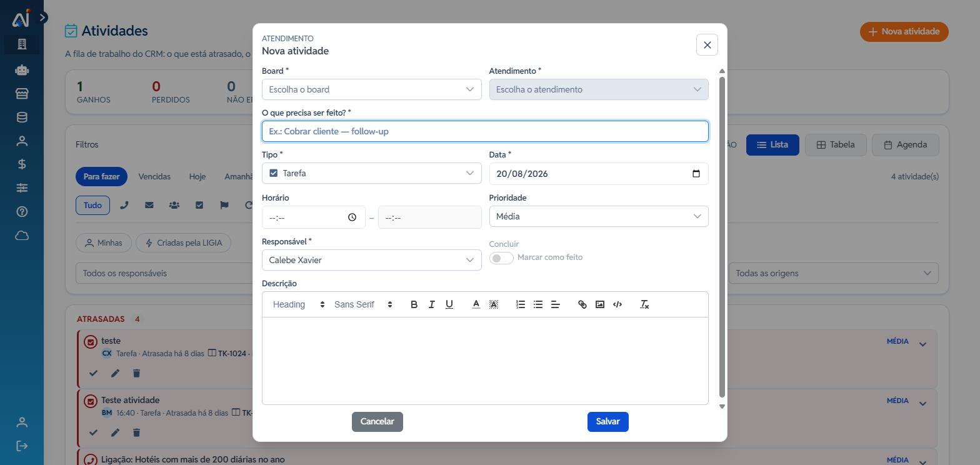This screenshot has width=980, height=465.
Task: Open the calendar picker in the Data field
Action: [696, 174]
